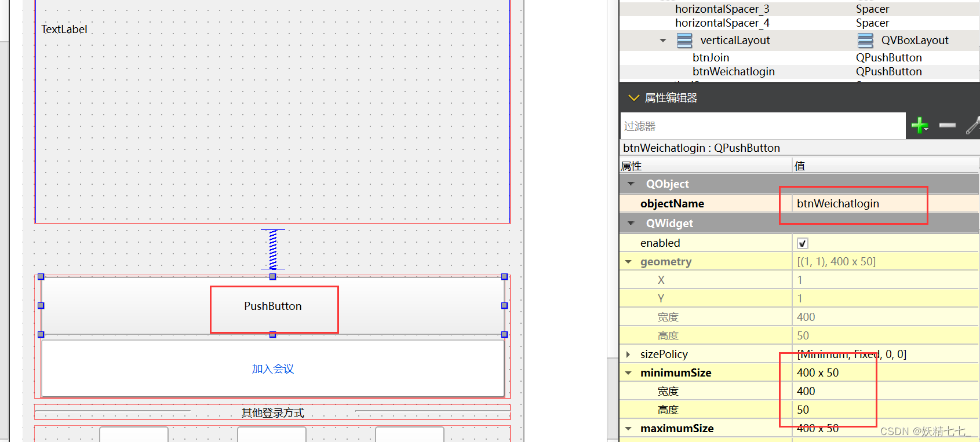Viewport: 980px width, 442px height.
Task: Click the objectName property row label
Action: (x=672, y=203)
